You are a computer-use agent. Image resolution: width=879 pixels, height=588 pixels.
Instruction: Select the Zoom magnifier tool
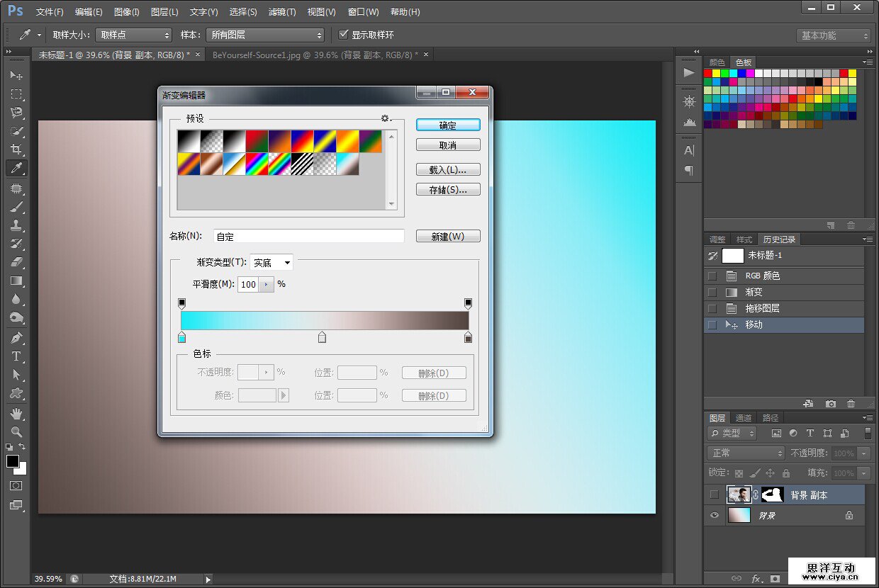click(16, 431)
